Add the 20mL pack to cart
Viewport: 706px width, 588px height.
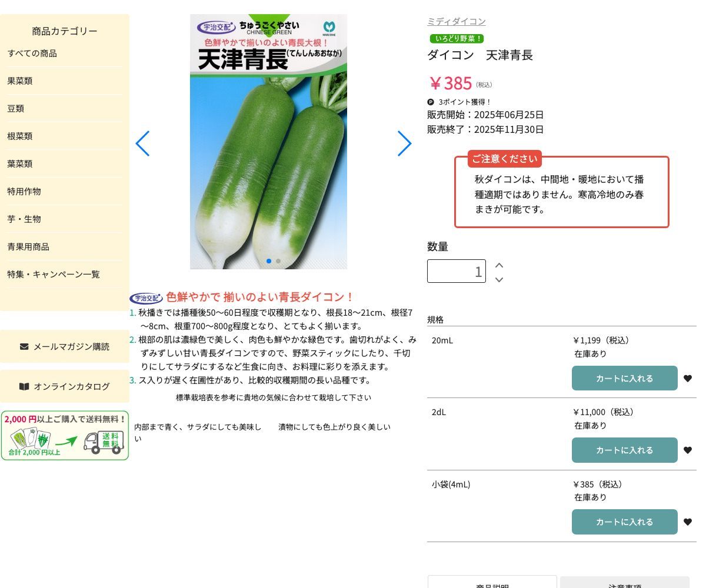click(624, 378)
